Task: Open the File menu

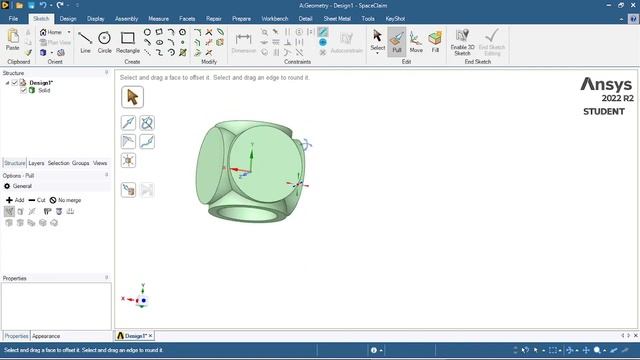Action: 13,19
